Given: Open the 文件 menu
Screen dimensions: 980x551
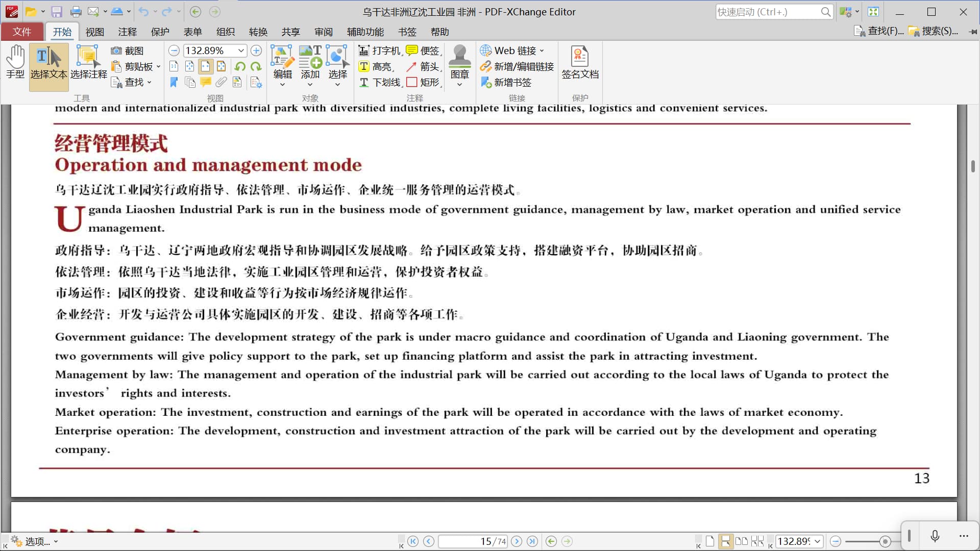Looking at the screenshot, I should click(x=22, y=32).
